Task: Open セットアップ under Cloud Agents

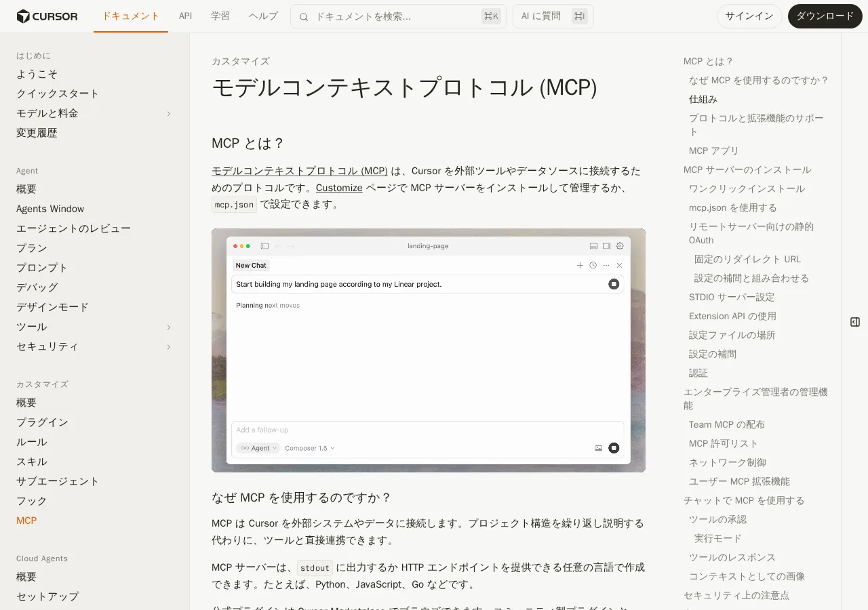Action: (47, 597)
